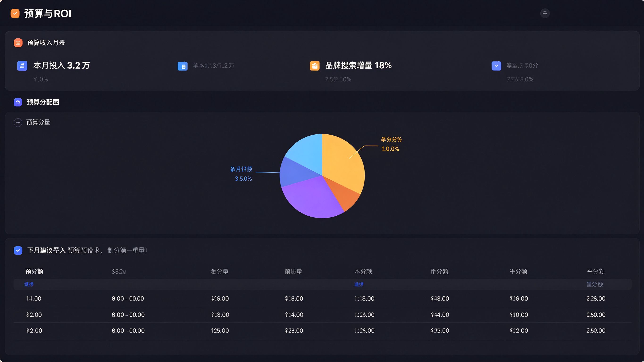This screenshot has height=362, width=644.
Task: Click the 预分额 column header
Action: (x=34, y=271)
